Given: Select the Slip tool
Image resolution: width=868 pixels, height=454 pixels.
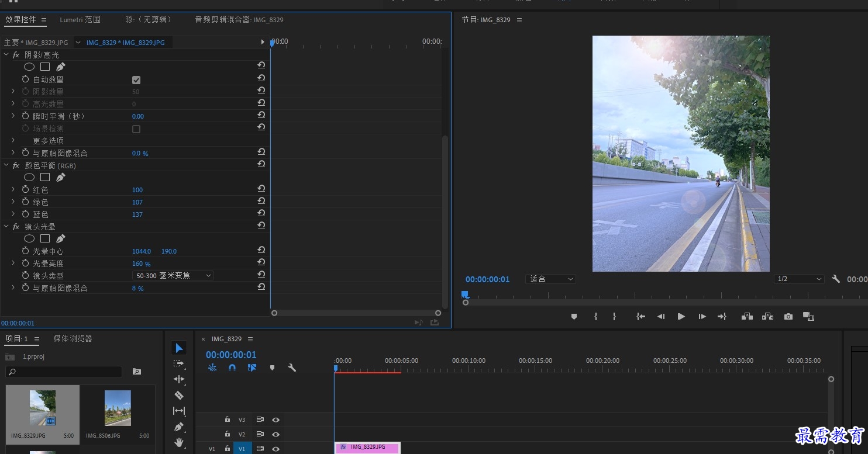Looking at the screenshot, I should 179,411.
